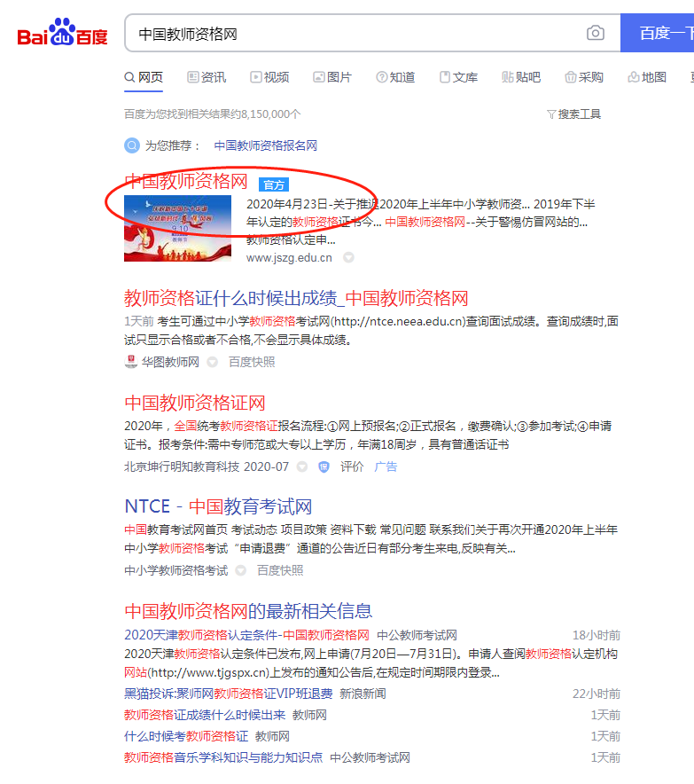Screen dimensions: 694x784
Task: Open the 华图教师网 source link
Action: point(170,362)
